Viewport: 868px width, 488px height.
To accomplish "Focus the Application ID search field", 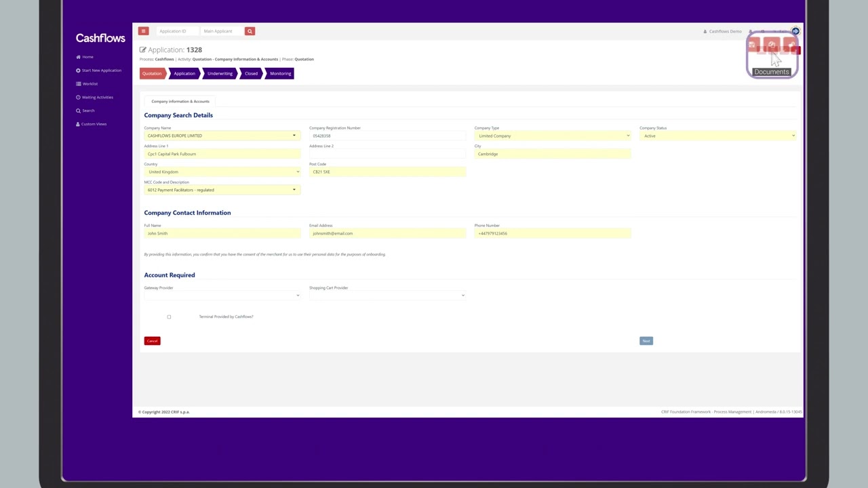I will point(176,31).
